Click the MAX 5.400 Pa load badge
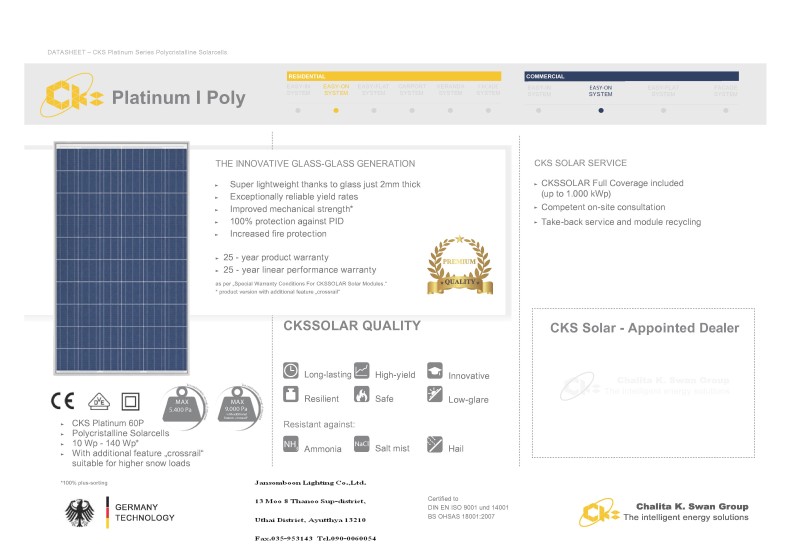 pos(184,407)
